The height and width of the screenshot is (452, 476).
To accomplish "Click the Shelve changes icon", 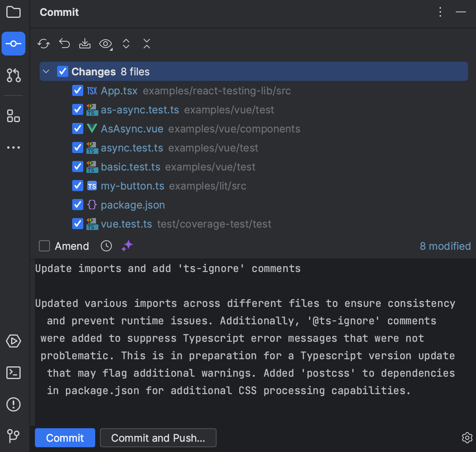I will click(x=85, y=44).
